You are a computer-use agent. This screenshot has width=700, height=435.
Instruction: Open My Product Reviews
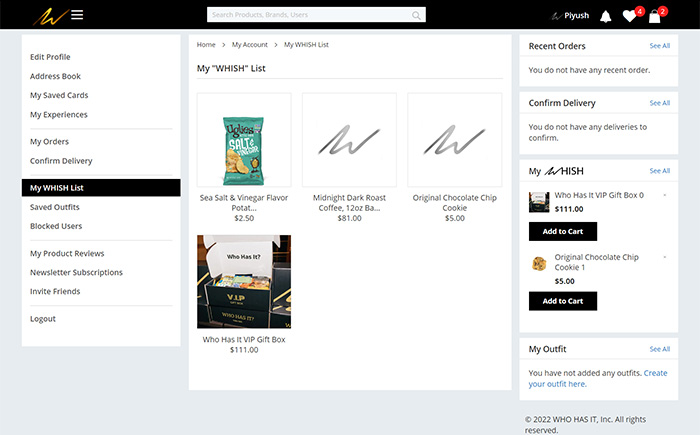click(67, 253)
